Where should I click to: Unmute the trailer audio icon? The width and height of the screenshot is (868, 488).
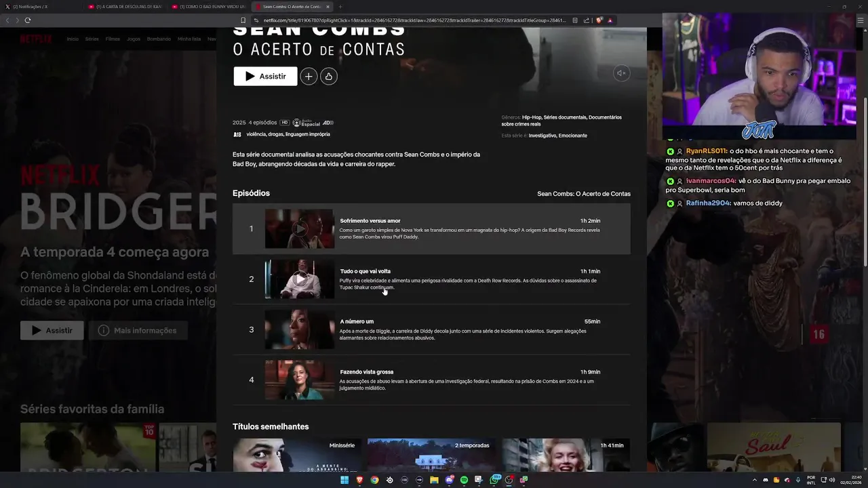point(621,73)
